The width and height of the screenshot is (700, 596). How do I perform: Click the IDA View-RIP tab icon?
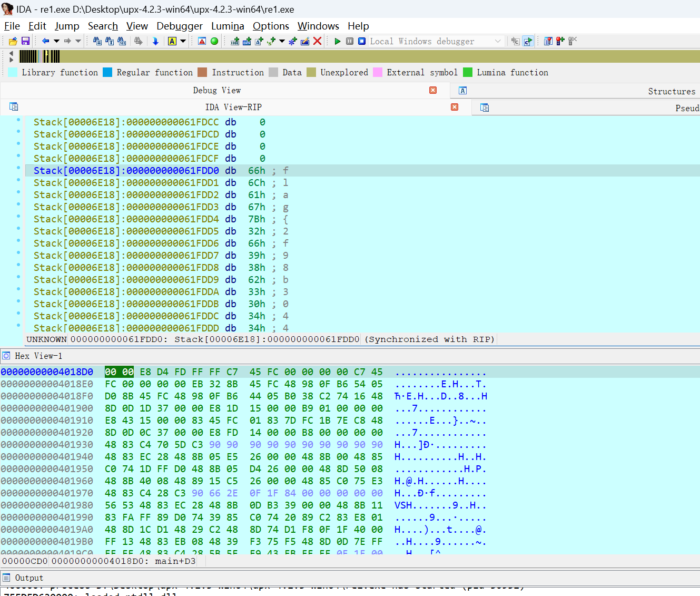pyautogui.click(x=14, y=107)
